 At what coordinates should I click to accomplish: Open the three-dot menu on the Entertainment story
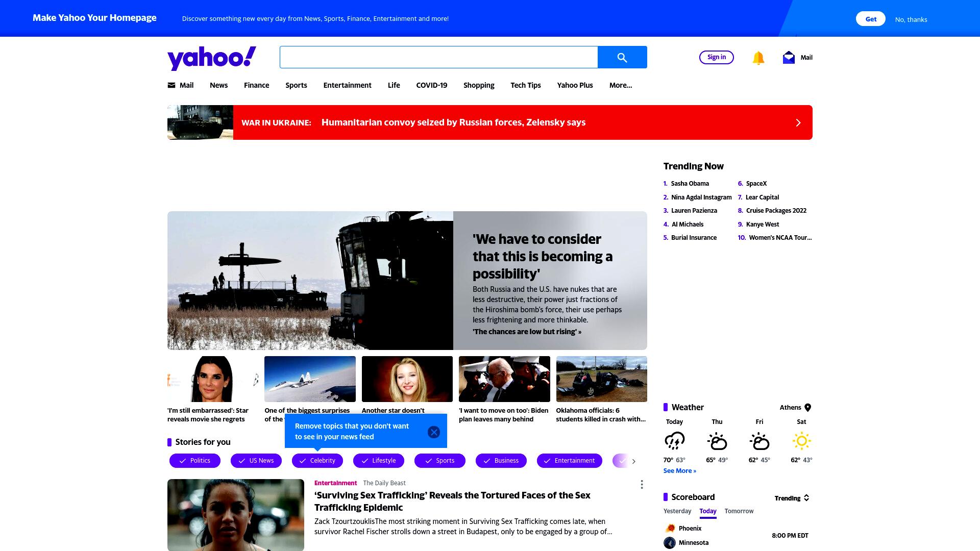coord(642,484)
